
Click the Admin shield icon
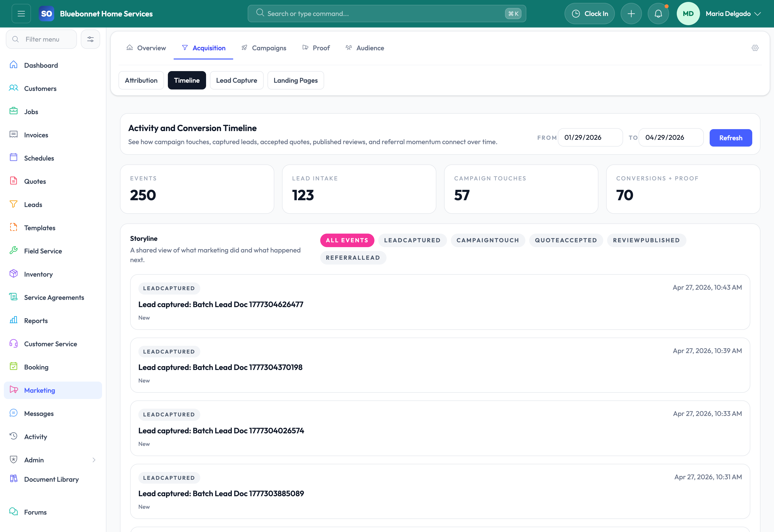click(x=14, y=460)
